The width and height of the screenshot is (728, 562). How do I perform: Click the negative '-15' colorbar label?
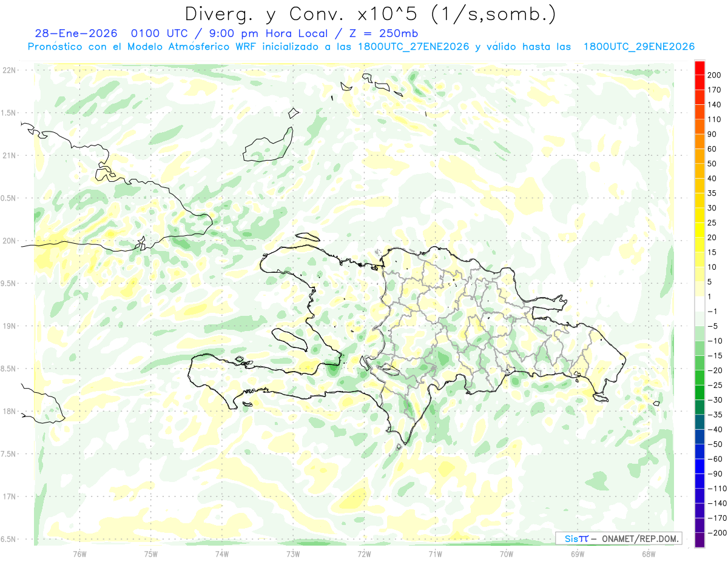tap(716, 356)
